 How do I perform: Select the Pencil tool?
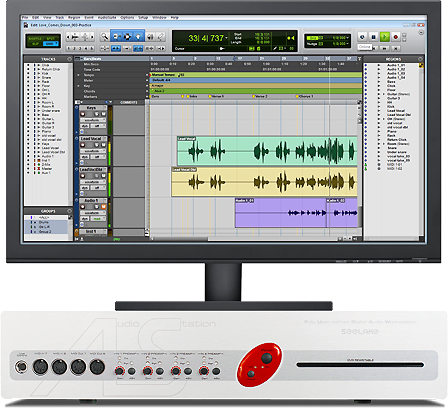coord(161,37)
